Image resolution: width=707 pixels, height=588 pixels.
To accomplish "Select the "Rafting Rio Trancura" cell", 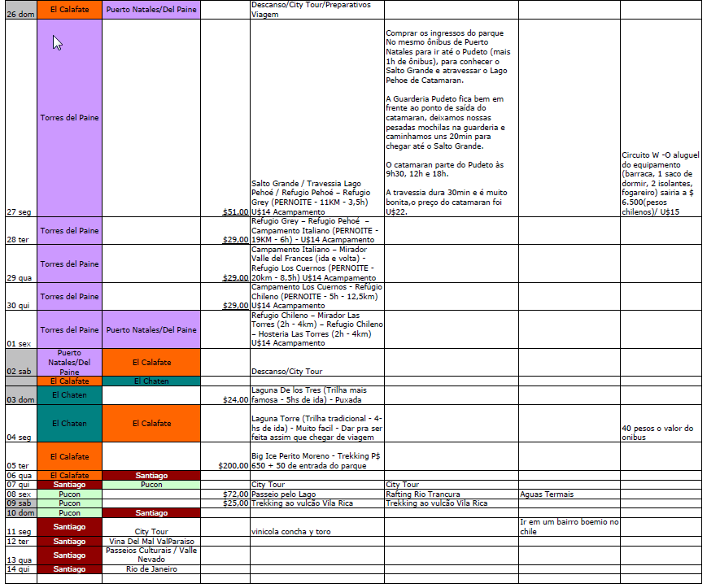I will pos(450,494).
